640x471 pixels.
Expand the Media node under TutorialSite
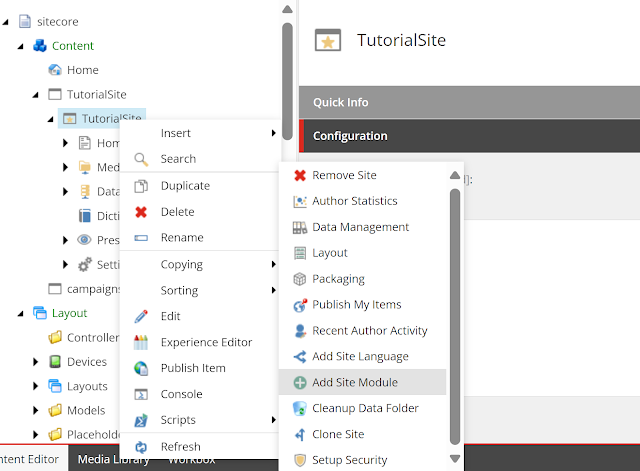(x=66, y=167)
